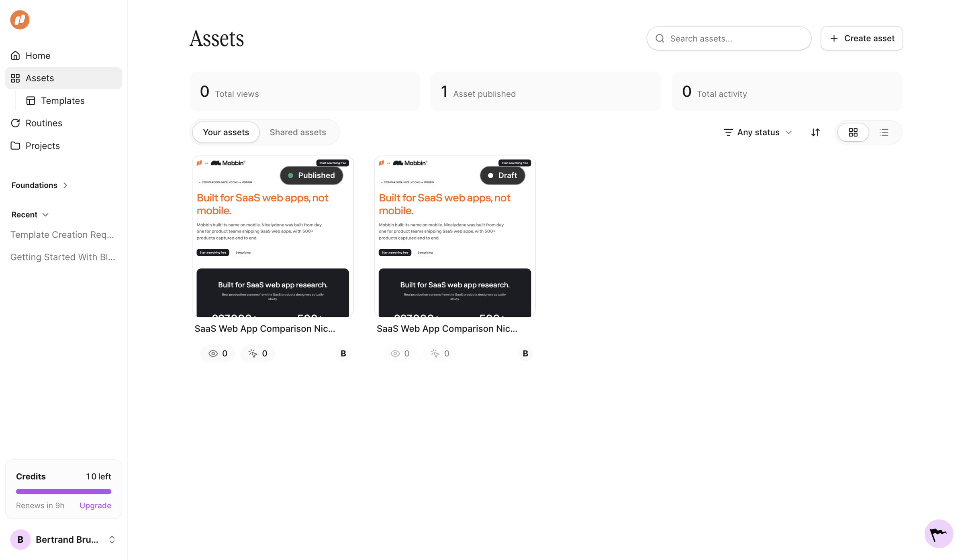
Task: Click the Total views stat card
Action: click(304, 92)
